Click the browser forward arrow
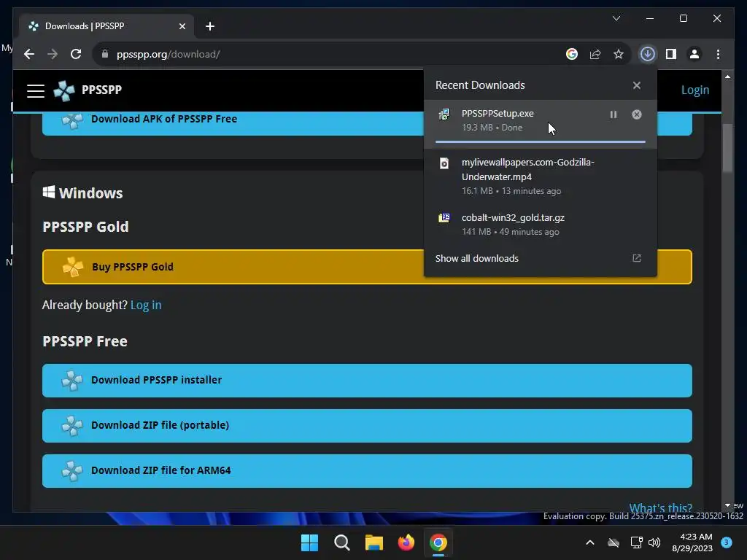 point(53,54)
